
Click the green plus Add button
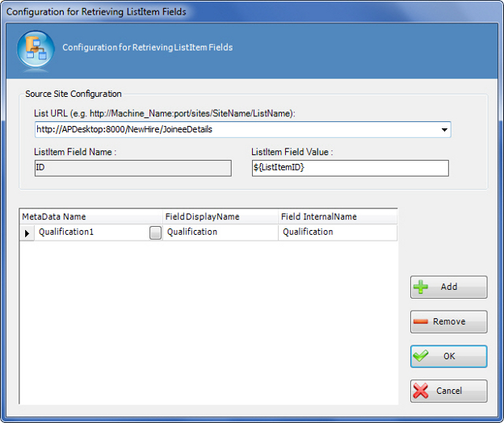coord(448,287)
